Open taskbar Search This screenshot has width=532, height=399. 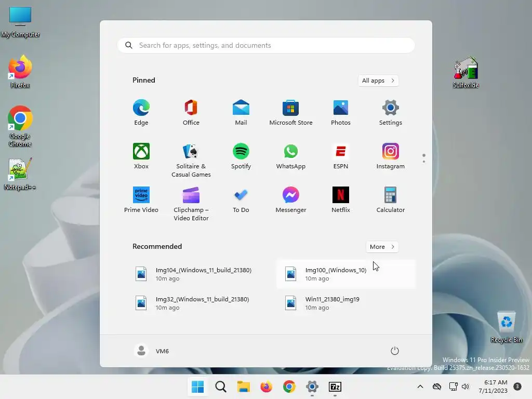220,387
